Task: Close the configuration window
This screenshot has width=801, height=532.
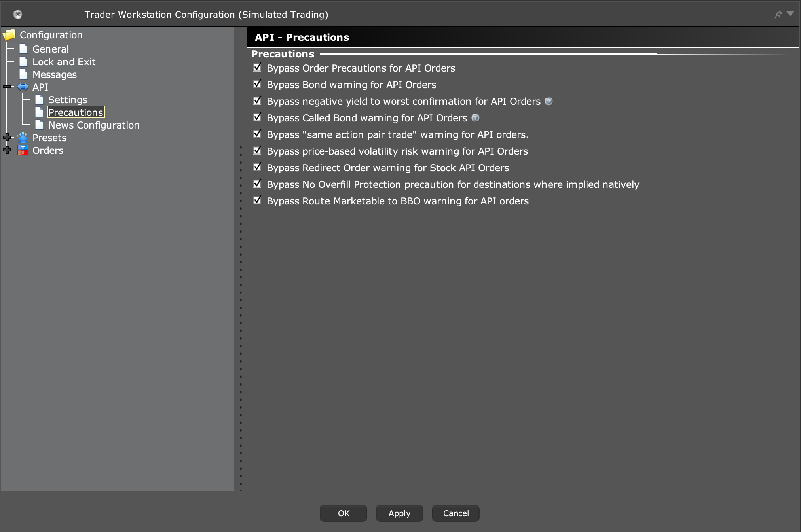Action: [18, 15]
